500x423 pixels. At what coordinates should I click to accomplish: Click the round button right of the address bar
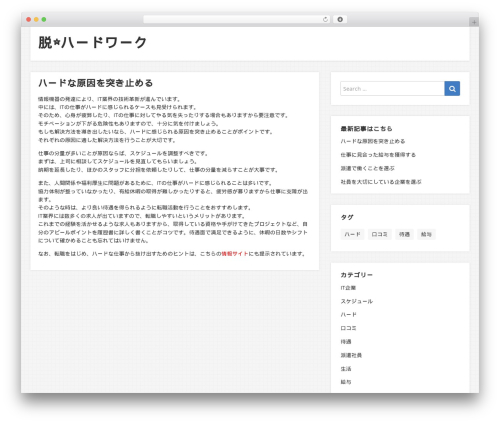[x=340, y=20]
